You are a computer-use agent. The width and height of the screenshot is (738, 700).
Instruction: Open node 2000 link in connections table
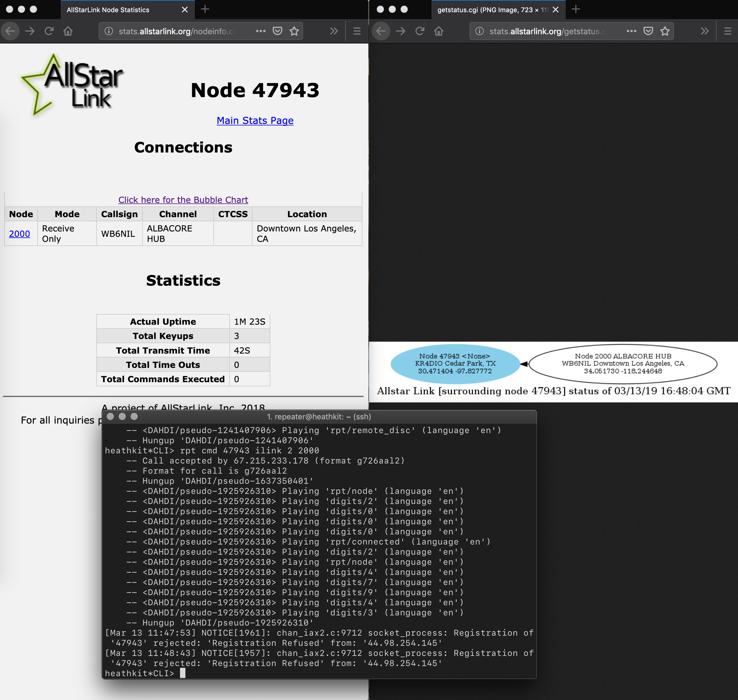pyautogui.click(x=19, y=234)
